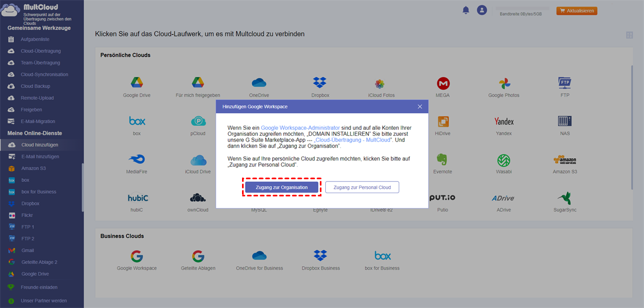Switch cloud list grid view icon

[630, 35]
